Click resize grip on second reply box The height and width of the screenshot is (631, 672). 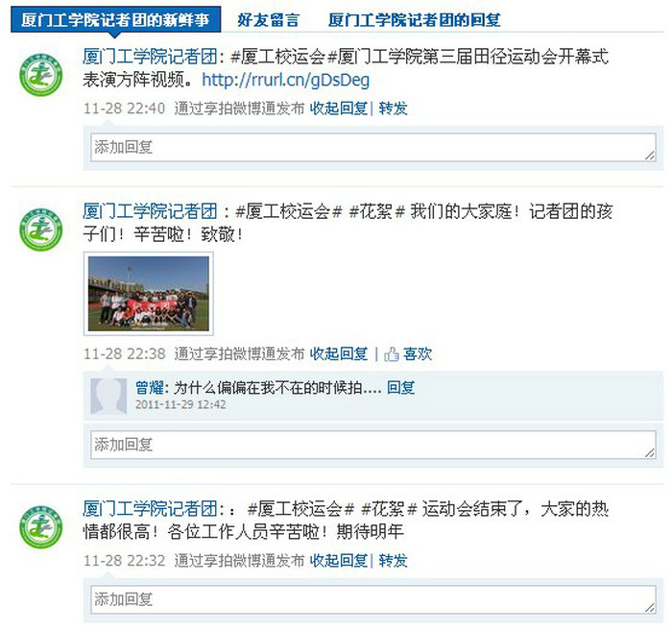coord(650,452)
